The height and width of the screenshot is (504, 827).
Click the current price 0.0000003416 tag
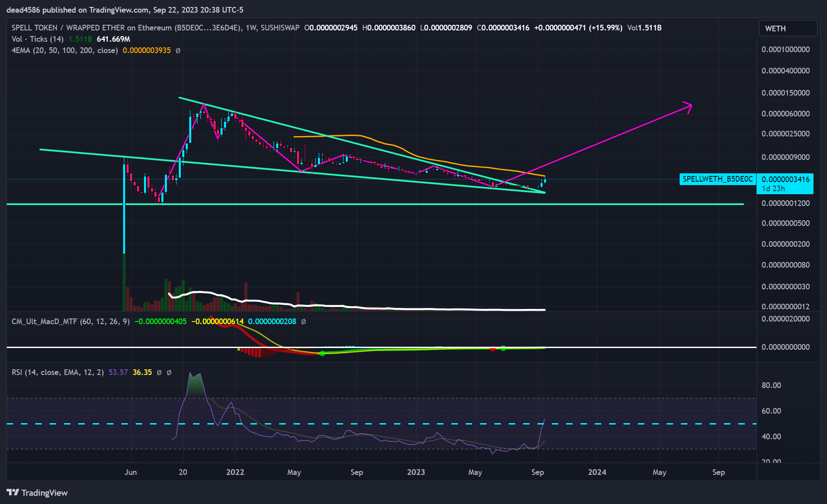[785, 179]
